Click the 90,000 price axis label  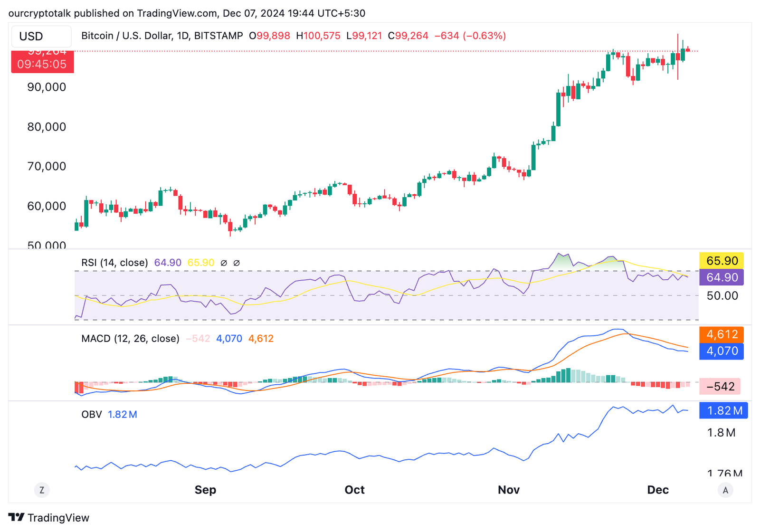tap(47, 87)
